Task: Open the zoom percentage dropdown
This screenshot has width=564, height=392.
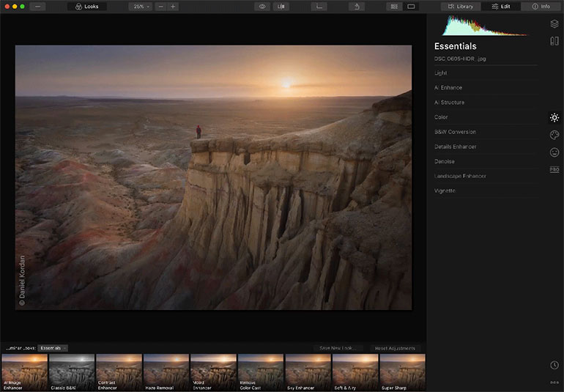Action: click(140, 7)
